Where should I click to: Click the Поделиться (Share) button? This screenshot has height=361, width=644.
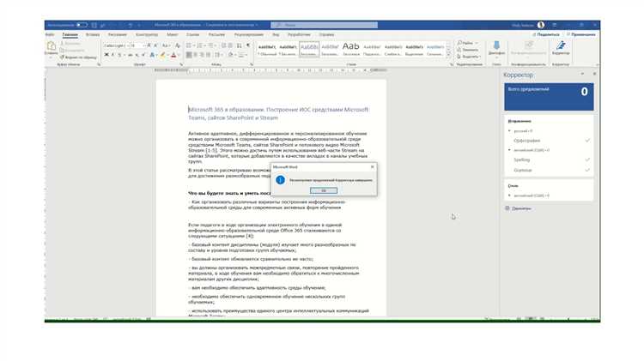(546, 35)
